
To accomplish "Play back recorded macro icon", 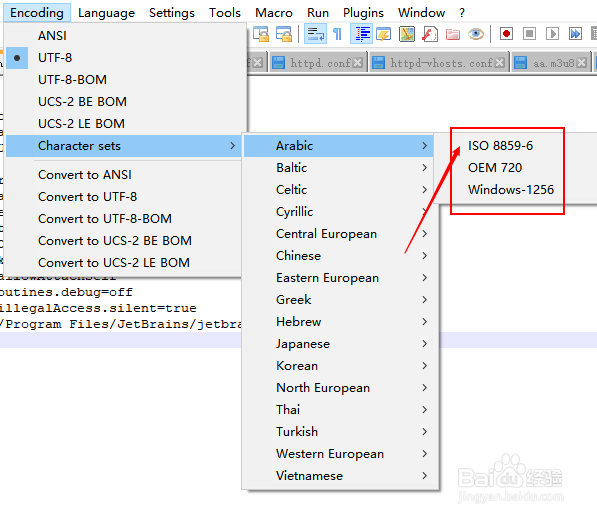I will [552, 34].
